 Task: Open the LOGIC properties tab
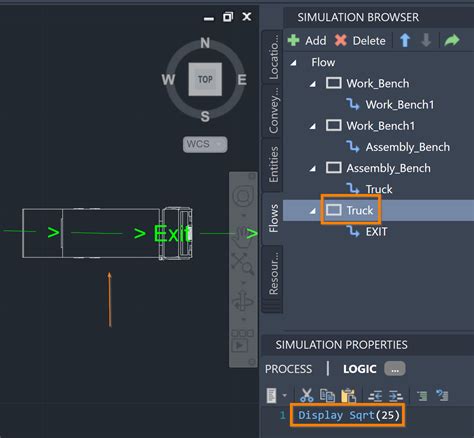point(360,369)
